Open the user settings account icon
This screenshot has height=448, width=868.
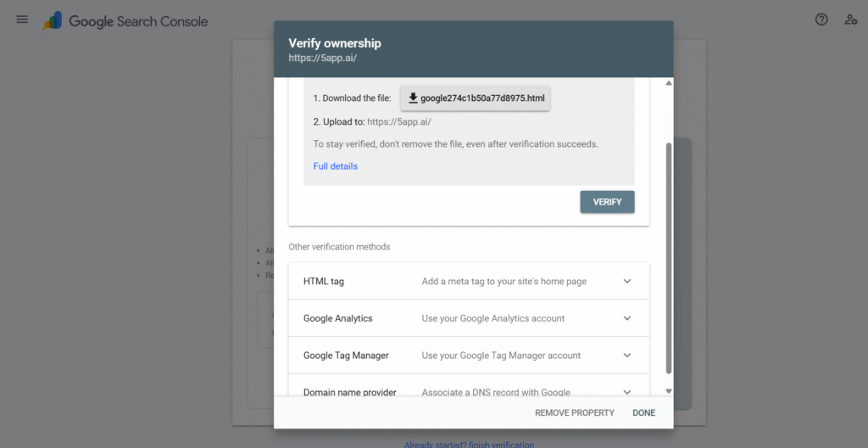coord(850,20)
